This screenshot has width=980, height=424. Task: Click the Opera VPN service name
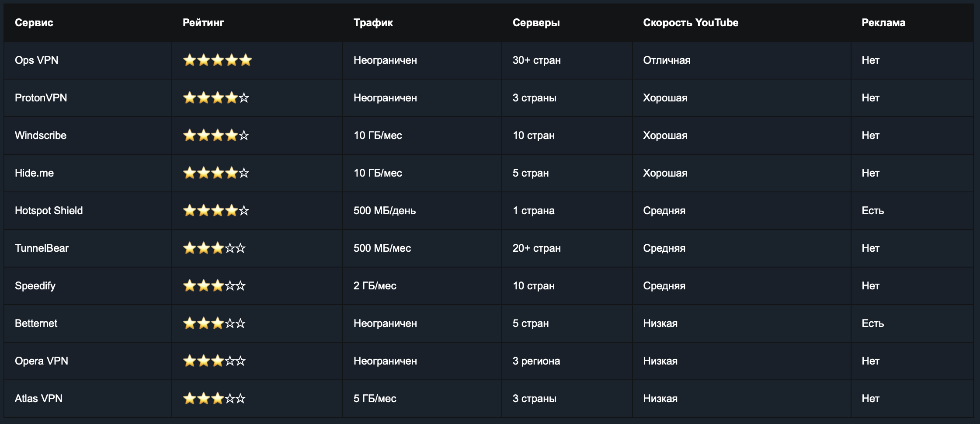[42, 361]
